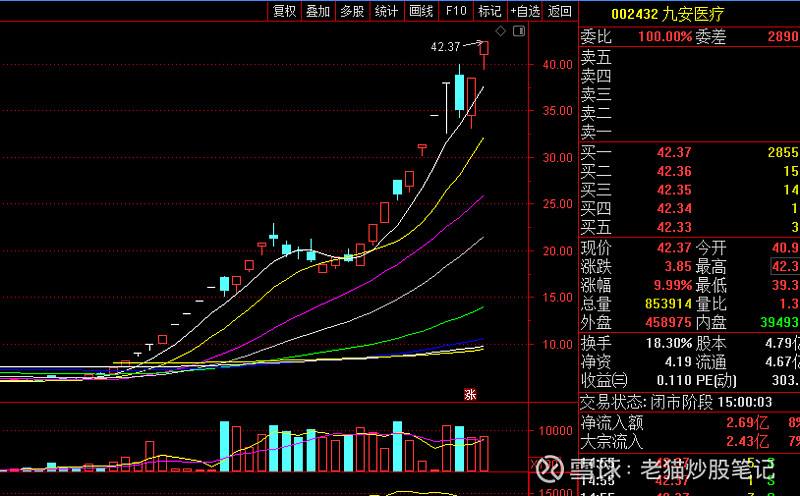Click the 涨跌 value 3.85
The image size is (800, 496).
pos(678,266)
